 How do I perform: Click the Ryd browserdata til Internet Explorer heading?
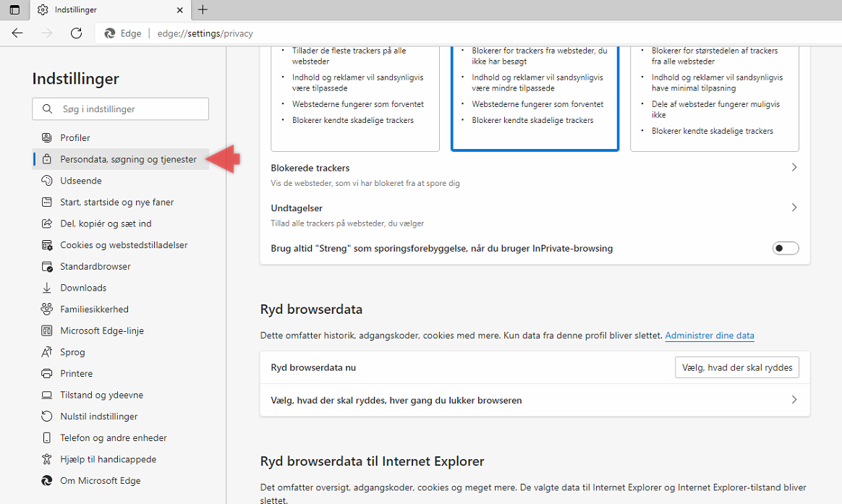(x=372, y=461)
